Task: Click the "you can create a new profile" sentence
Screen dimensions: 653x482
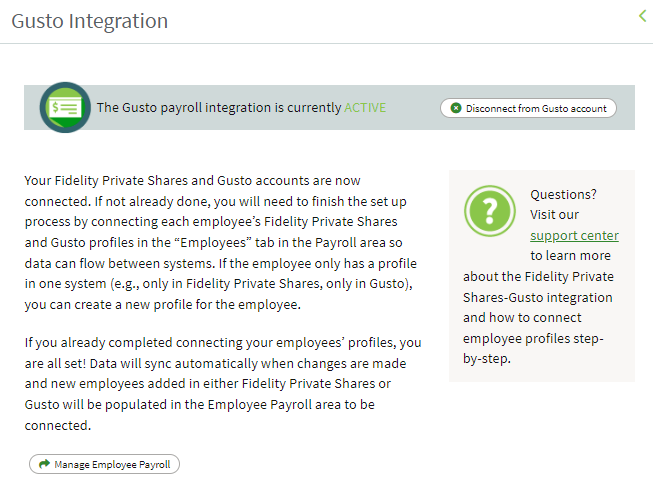Action: [x=162, y=305]
